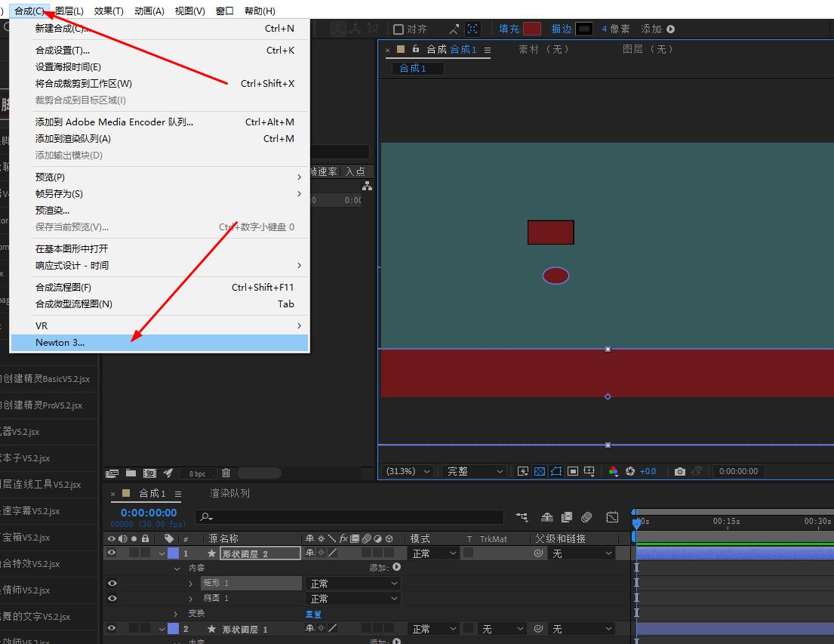Enable Frame Blending icon in timeline

[x=567, y=517]
